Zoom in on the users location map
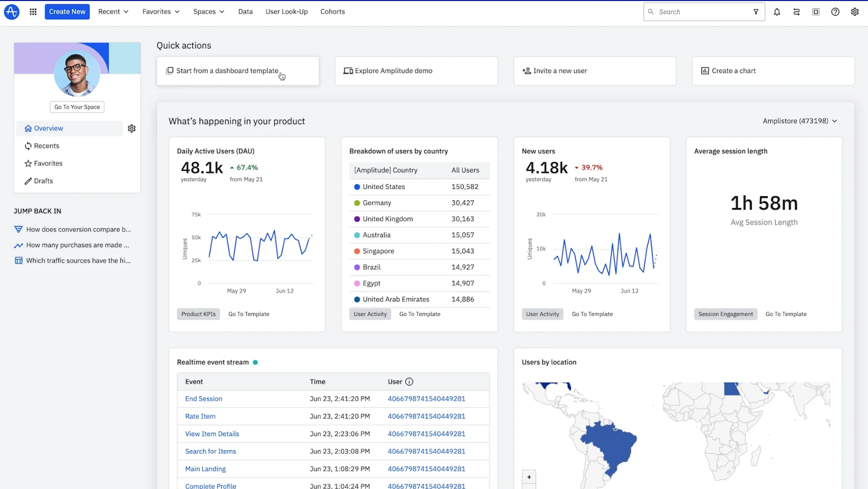Screen dimensions: 868x489 529,477
